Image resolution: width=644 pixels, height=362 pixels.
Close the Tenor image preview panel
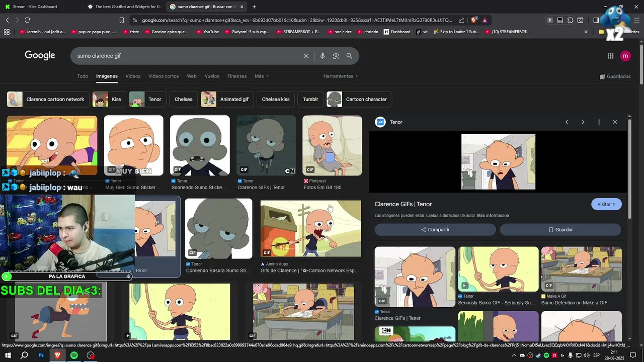615,122
